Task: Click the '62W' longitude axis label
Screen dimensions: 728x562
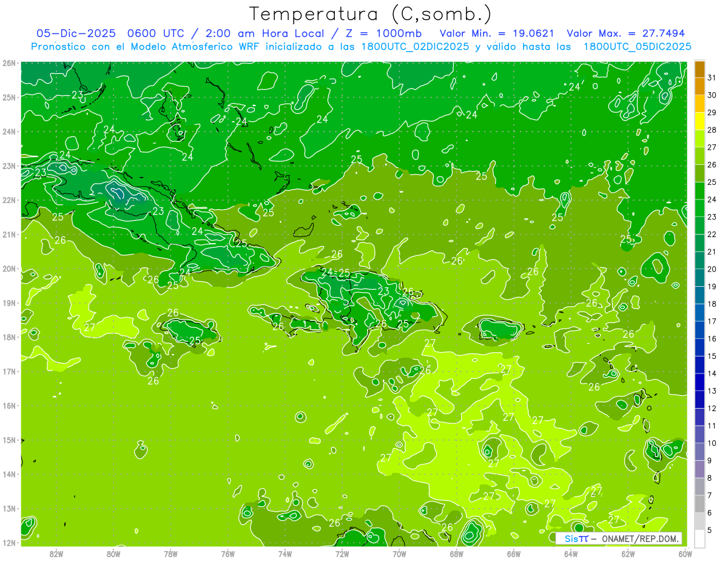Action: pos(628,554)
